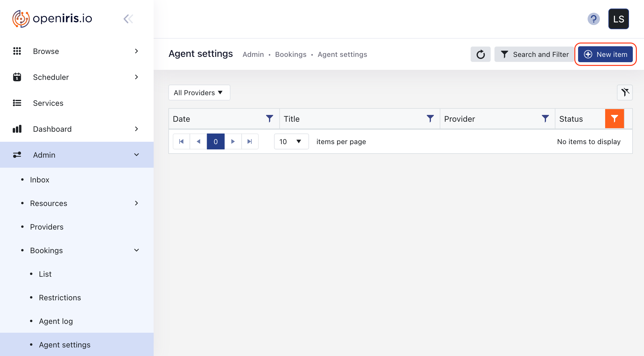Click the Bookings breadcrumb link

(291, 54)
